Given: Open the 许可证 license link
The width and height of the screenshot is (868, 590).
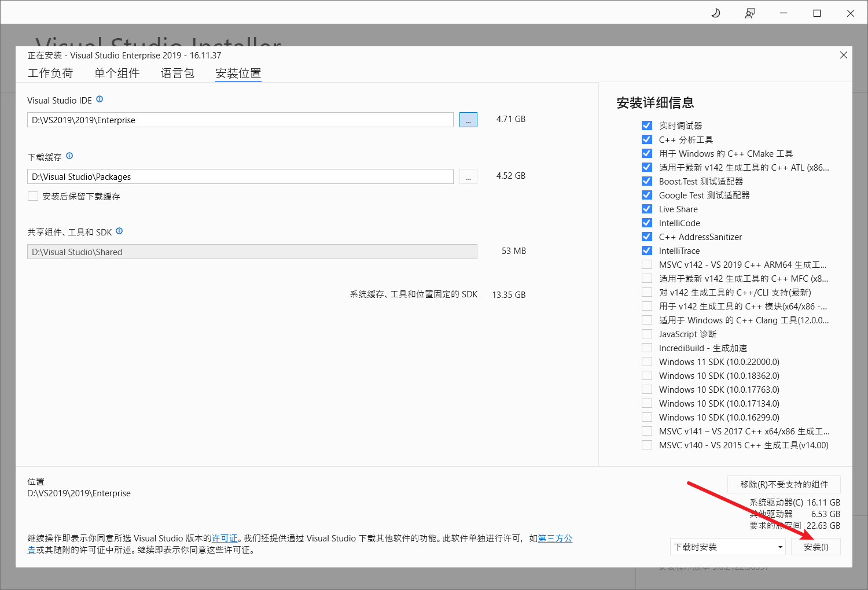Looking at the screenshot, I should point(225,539).
